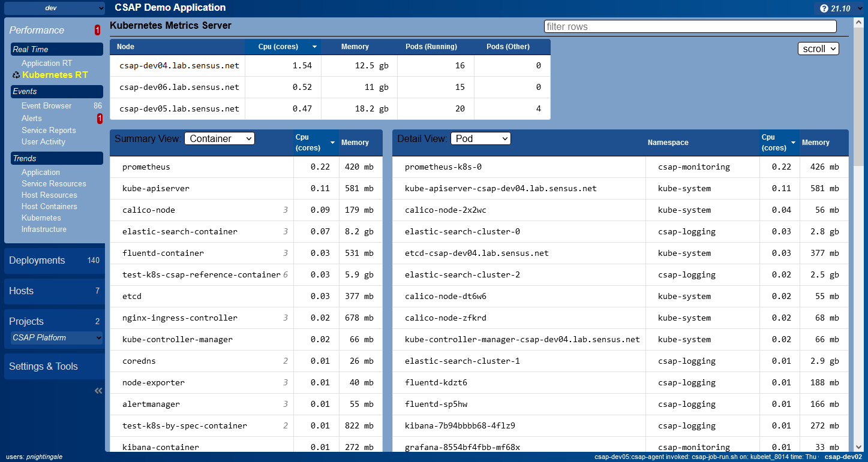The image size is (868, 462).
Task: Select the calico-node container row
Action: click(x=246, y=210)
